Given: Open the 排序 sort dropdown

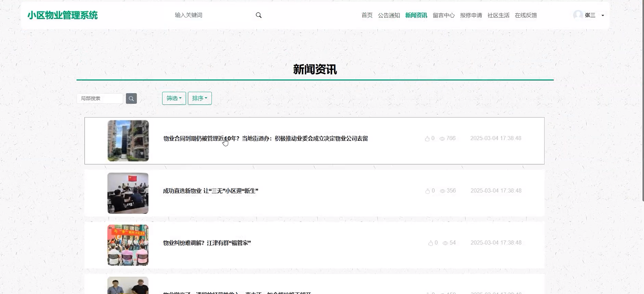Looking at the screenshot, I should click(199, 98).
